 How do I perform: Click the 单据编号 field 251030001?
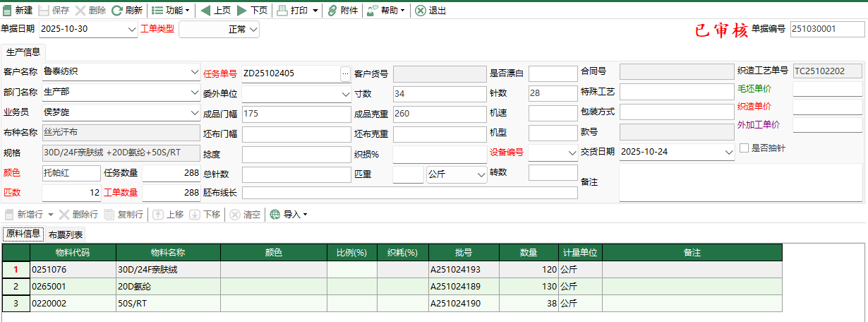coord(826,29)
